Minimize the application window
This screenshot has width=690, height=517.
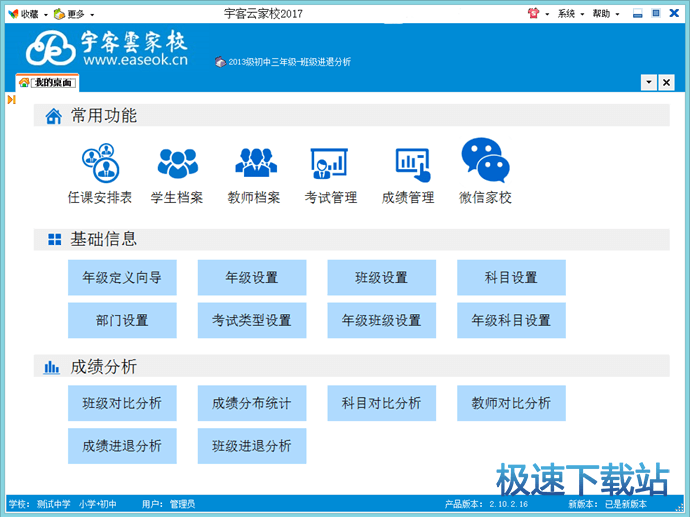pos(638,14)
